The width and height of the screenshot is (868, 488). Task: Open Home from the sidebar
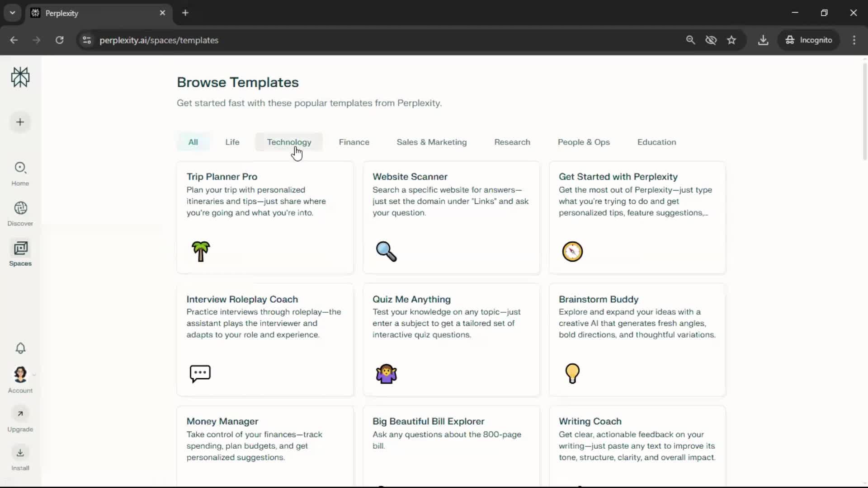20,174
